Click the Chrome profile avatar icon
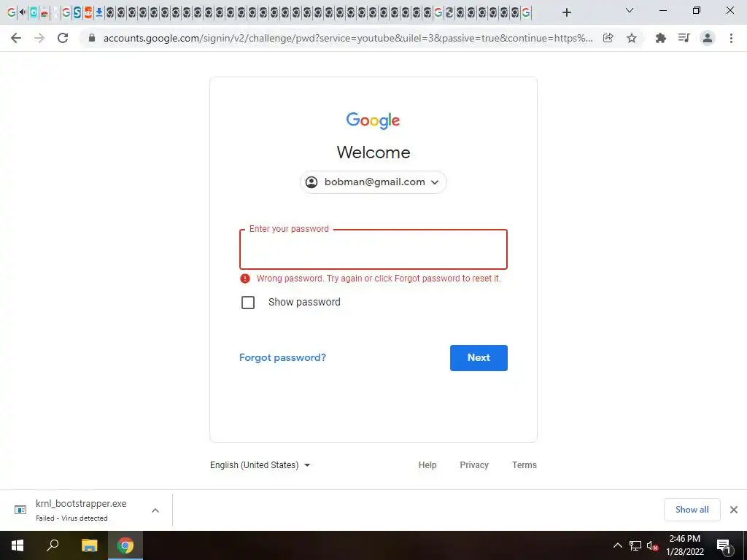 (708, 38)
